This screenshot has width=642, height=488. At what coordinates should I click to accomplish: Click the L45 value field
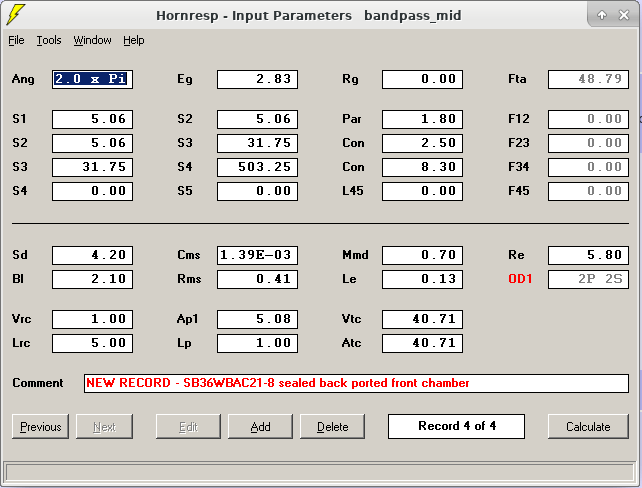tap(422, 191)
